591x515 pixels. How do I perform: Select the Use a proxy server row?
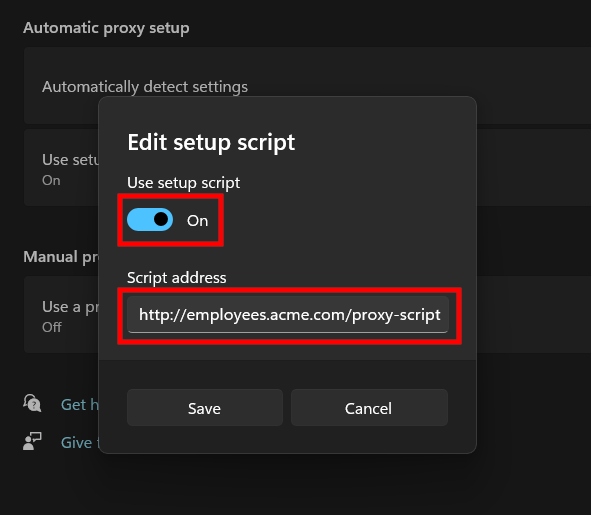coord(61,314)
